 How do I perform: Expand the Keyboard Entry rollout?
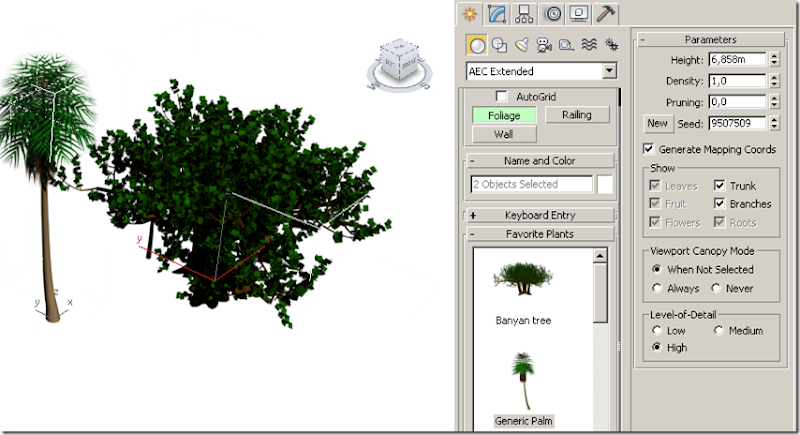click(x=540, y=215)
